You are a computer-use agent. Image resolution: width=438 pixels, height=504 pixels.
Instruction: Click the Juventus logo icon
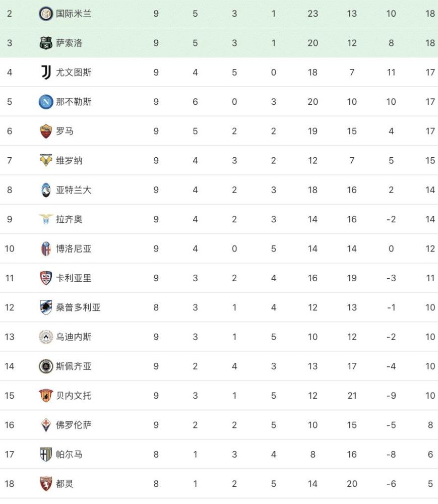[46, 72]
